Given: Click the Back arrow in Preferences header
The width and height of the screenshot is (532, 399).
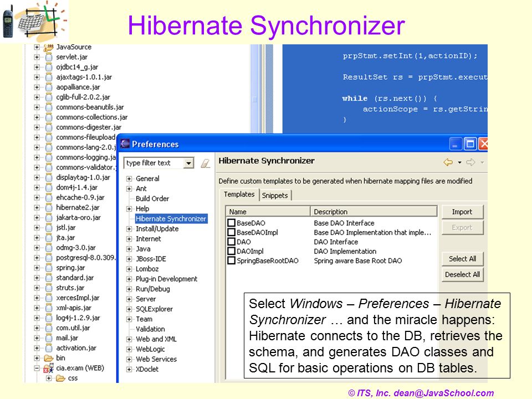Looking at the screenshot, I should [x=448, y=162].
